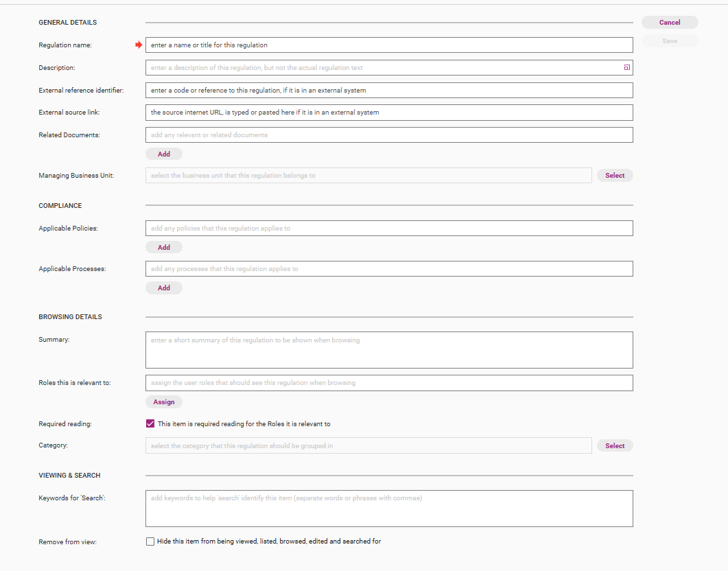Click the Related Documents field
The image size is (728, 571).
pyautogui.click(x=388, y=135)
